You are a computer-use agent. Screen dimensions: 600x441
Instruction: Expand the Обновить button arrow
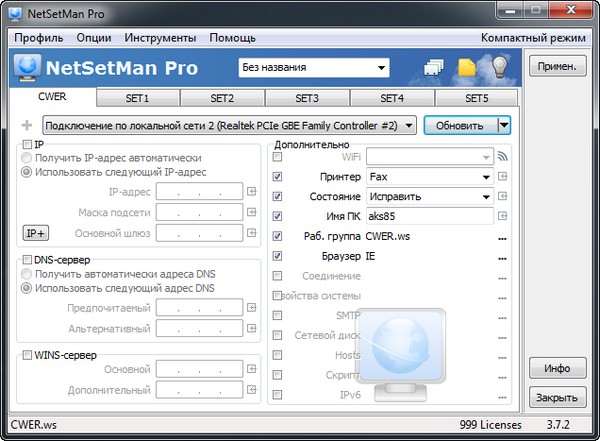coord(504,125)
